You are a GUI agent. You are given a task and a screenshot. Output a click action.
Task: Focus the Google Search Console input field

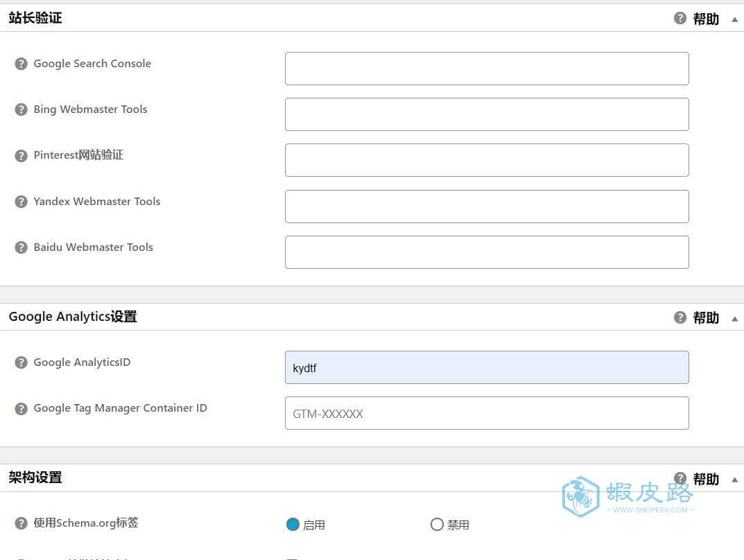487,69
